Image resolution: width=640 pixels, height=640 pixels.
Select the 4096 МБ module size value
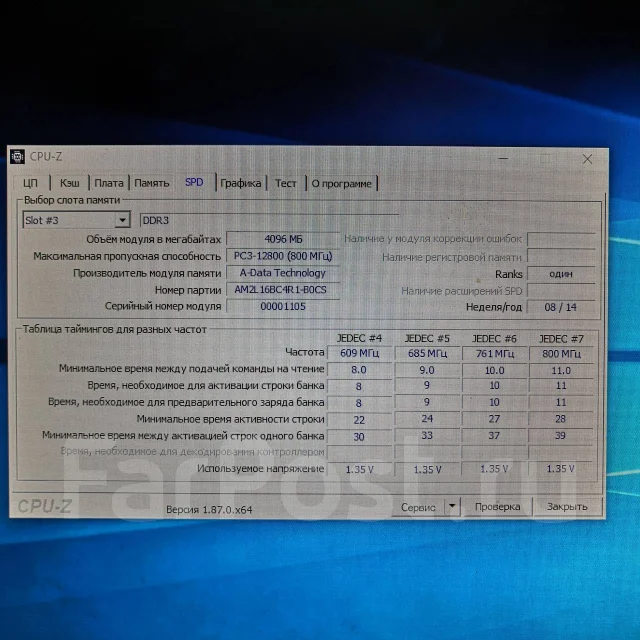283,239
